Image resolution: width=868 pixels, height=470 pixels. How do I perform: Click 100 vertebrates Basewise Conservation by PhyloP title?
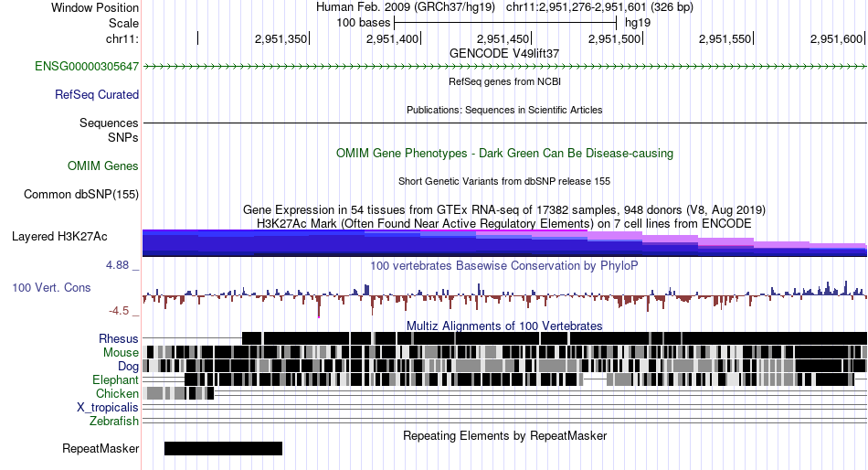504,265
